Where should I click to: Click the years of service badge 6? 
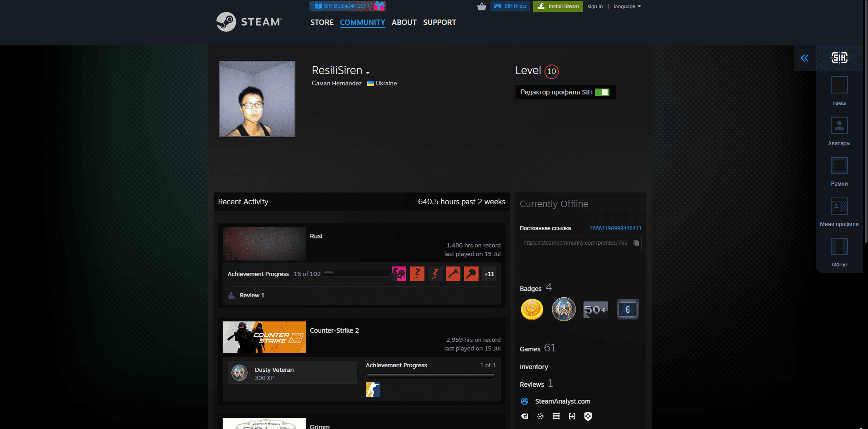click(628, 310)
